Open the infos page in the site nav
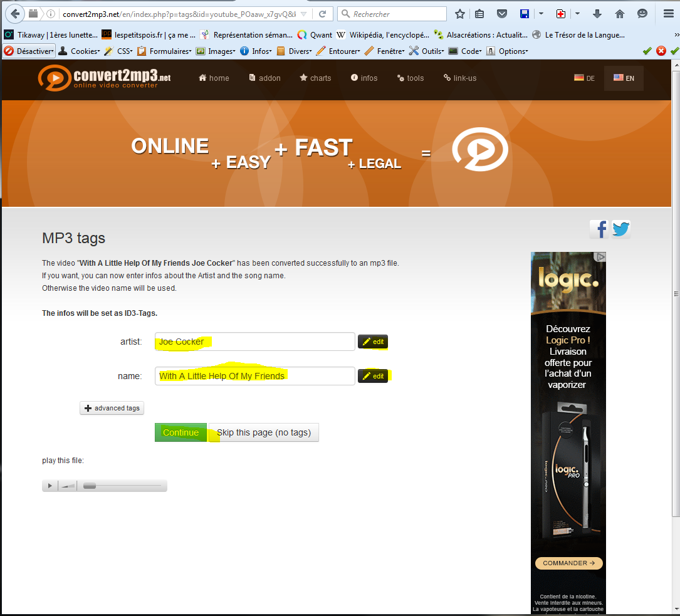This screenshot has height=616, width=680. pyautogui.click(x=364, y=78)
